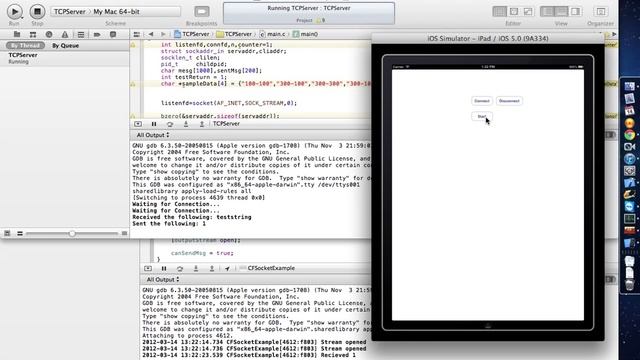This screenshot has width=640, height=360.
Task: Open the Issue navigator
Action: pos(65,34)
